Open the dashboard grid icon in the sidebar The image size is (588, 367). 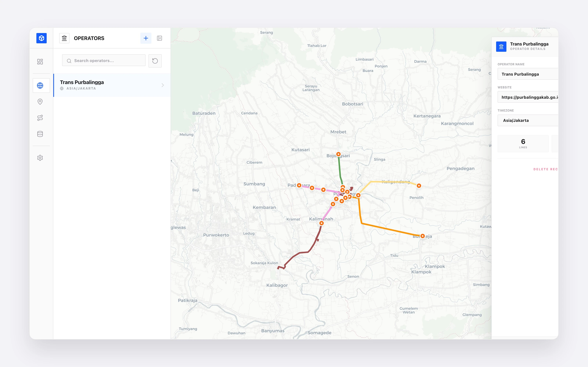(x=40, y=61)
